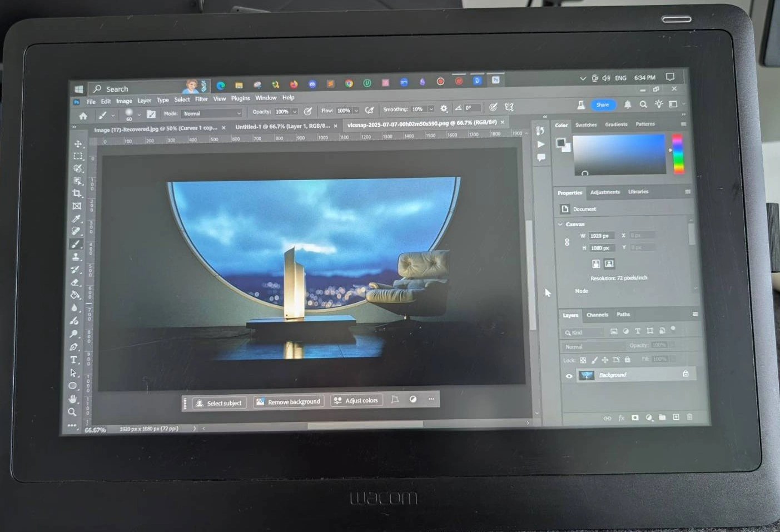780x532 pixels.
Task: Click the Share button
Action: (603, 105)
